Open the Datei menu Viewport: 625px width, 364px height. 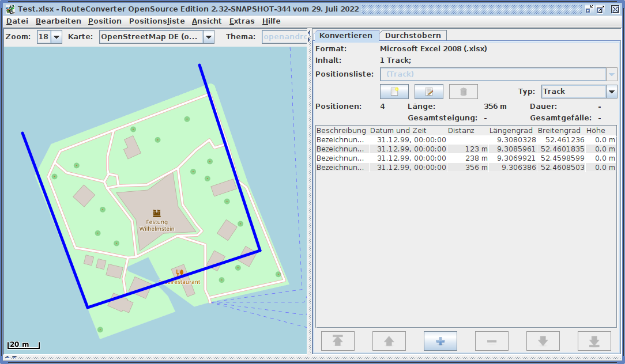(x=17, y=21)
